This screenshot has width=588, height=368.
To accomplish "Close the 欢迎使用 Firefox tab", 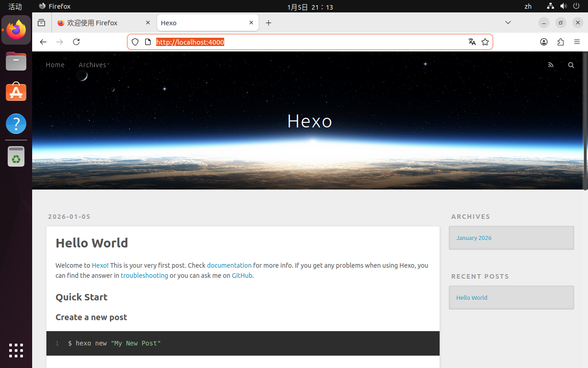I will click(148, 23).
